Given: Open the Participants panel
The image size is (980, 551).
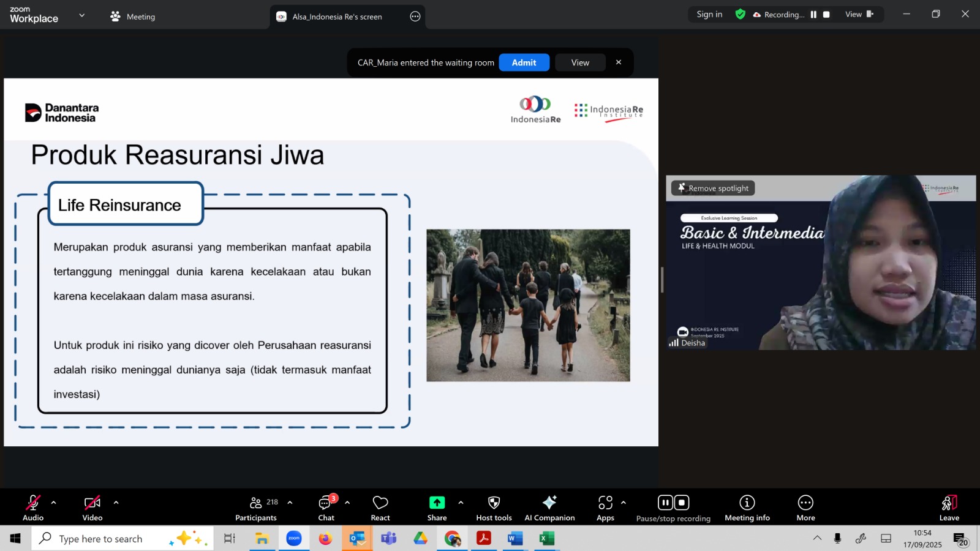Looking at the screenshot, I should coord(256,508).
